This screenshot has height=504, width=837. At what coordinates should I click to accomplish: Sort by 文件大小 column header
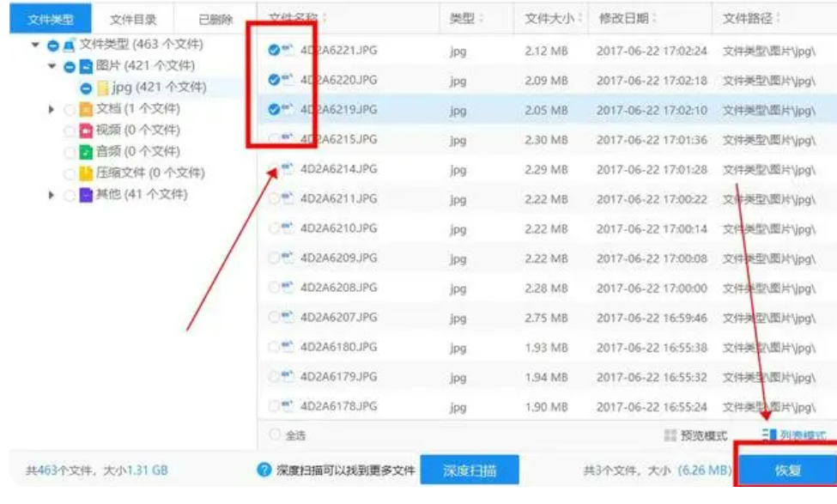(x=549, y=18)
